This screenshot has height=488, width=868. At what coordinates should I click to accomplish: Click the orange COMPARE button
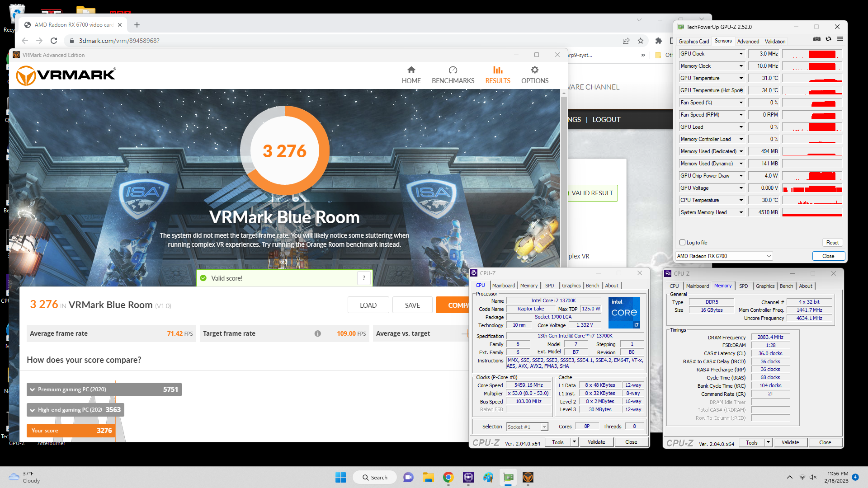coord(453,305)
